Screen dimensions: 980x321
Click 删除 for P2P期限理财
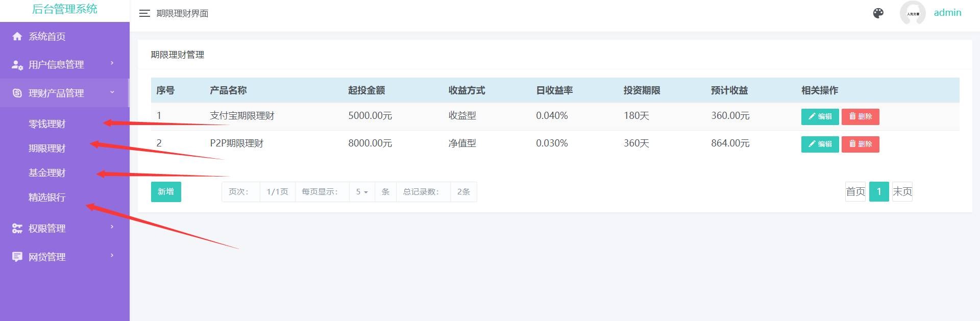(x=860, y=144)
